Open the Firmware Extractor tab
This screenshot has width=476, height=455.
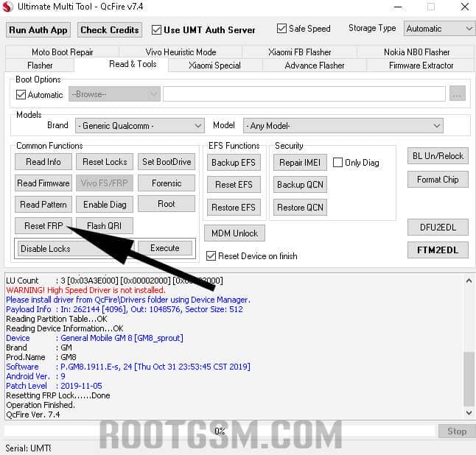pyautogui.click(x=421, y=66)
